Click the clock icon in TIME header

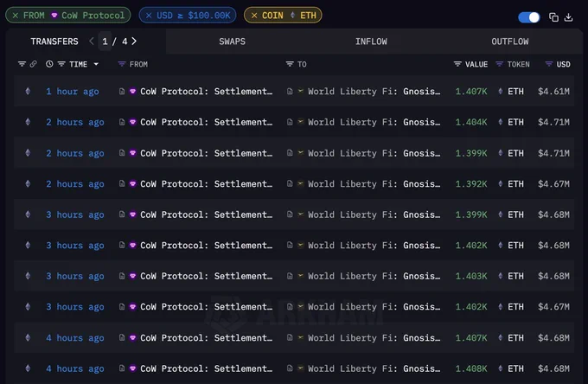point(49,64)
